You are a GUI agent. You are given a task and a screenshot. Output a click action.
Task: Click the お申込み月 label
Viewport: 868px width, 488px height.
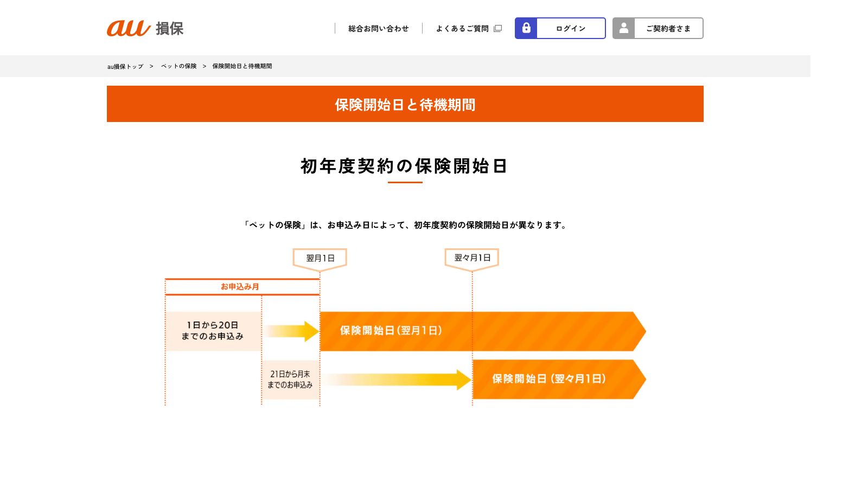[240, 286]
